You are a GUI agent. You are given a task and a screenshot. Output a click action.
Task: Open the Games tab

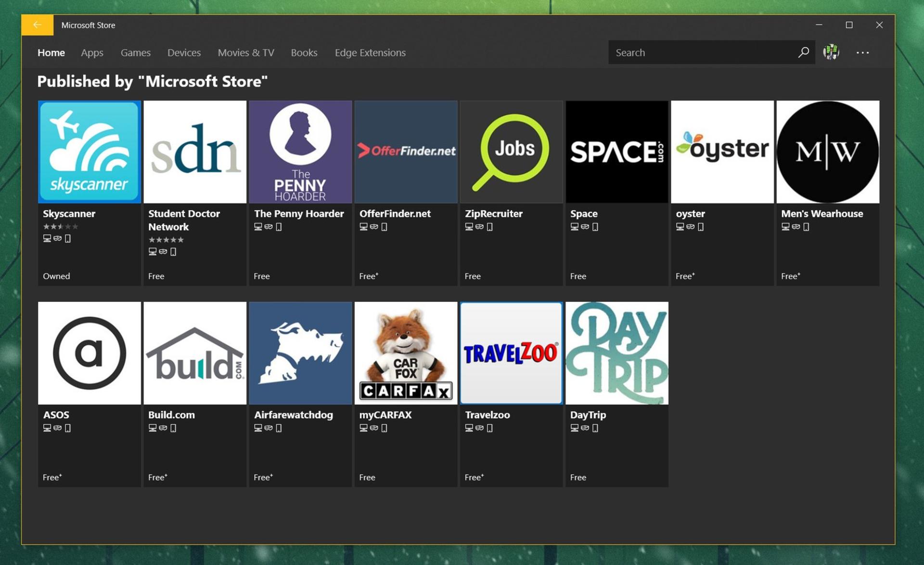[x=135, y=52]
